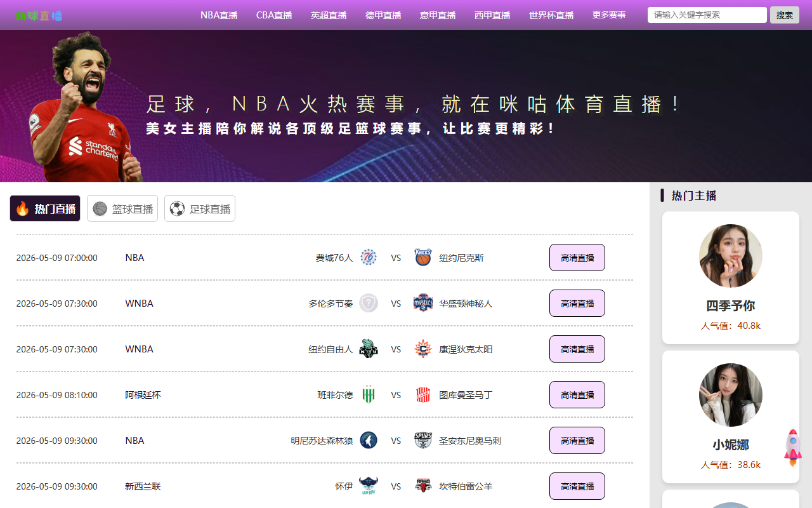Click the Connecticut Sun team logo

[423, 349]
